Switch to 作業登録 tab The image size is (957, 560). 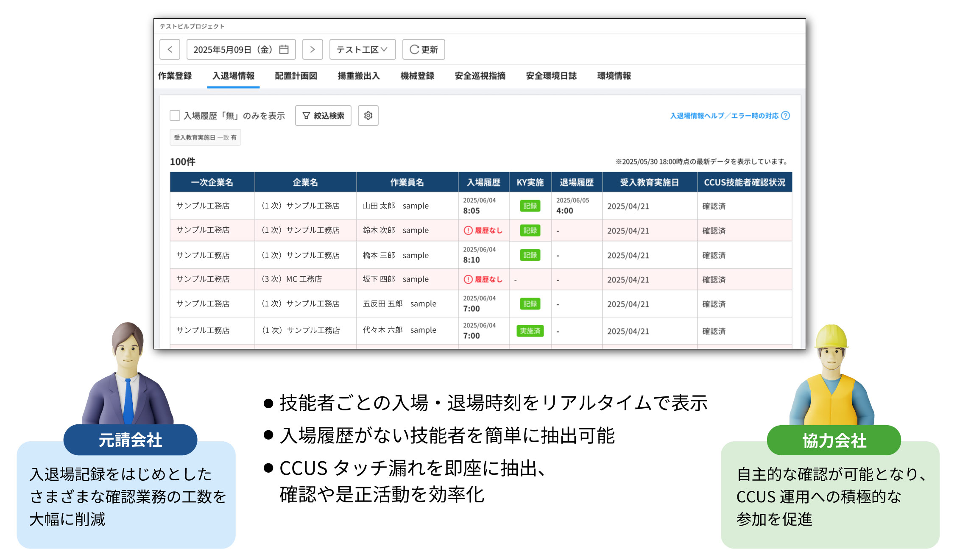pos(175,76)
